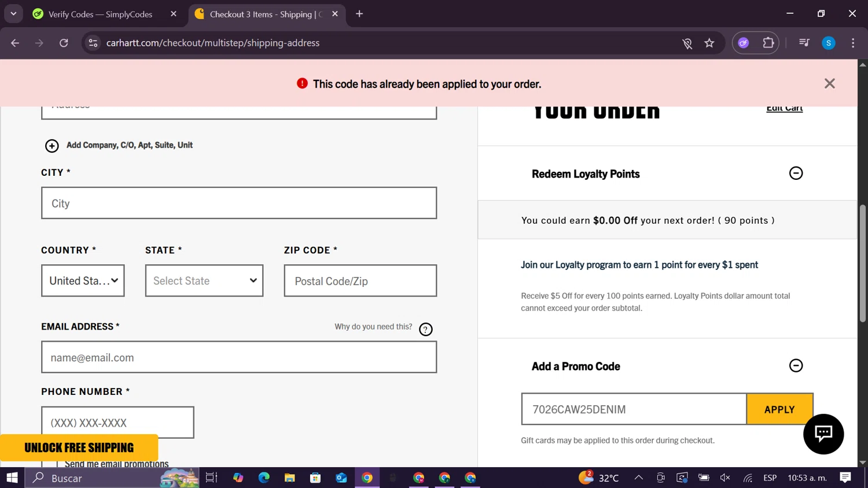The image size is (868, 488).
Task: Open the Windows Start menu
Action: 12,478
